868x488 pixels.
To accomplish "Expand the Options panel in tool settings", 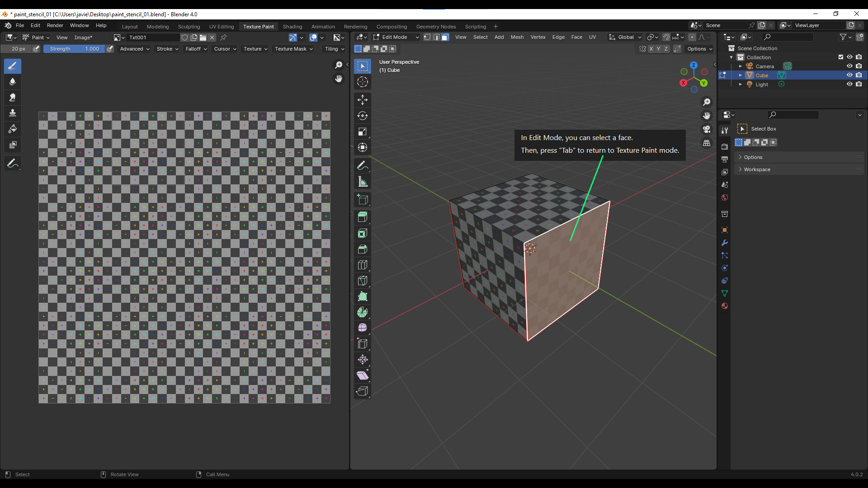I will point(799,157).
